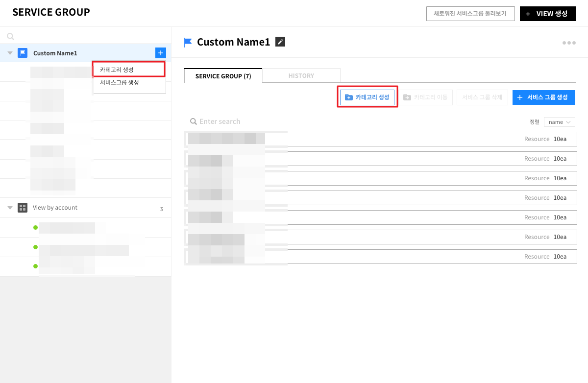Click the 카테고리 생성 toolbar button
Image resolution: width=588 pixels, height=383 pixels.
pyautogui.click(x=367, y=97)
